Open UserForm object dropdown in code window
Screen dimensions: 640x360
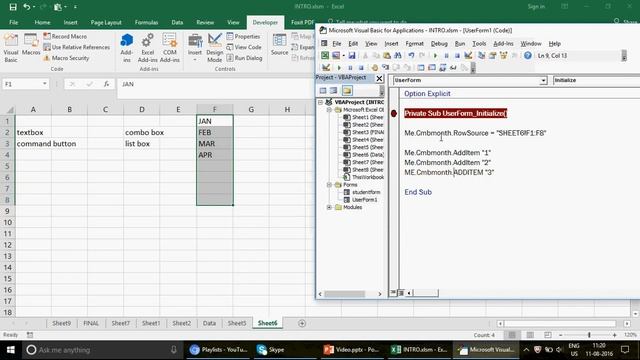[543, 80]
